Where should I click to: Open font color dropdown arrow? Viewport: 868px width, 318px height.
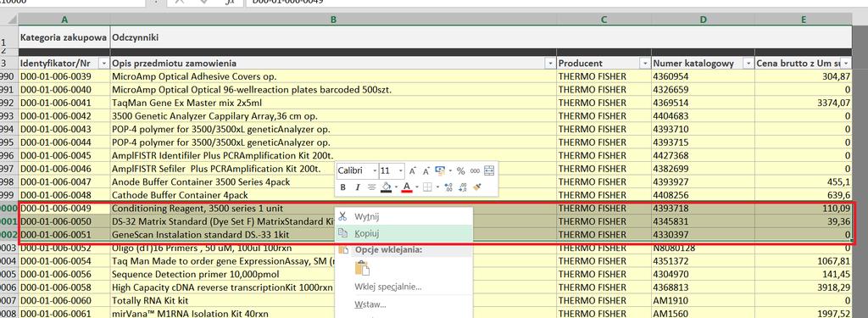point(416,187)
